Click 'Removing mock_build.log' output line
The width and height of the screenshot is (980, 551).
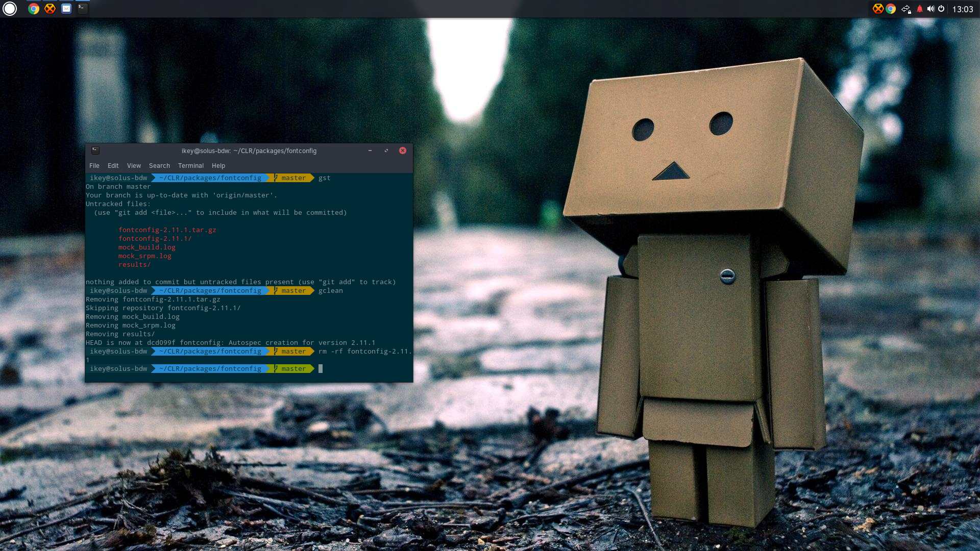pos(133,317)
